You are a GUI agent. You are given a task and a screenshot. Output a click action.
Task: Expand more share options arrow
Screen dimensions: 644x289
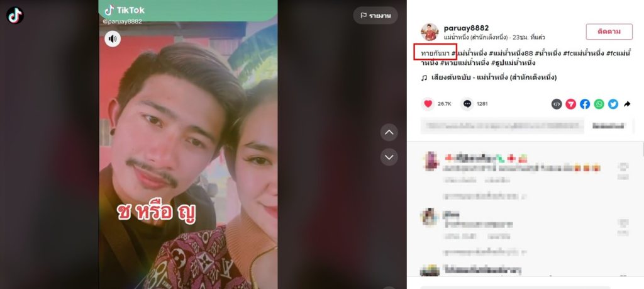pyautogui.click(x=627, y=104)
